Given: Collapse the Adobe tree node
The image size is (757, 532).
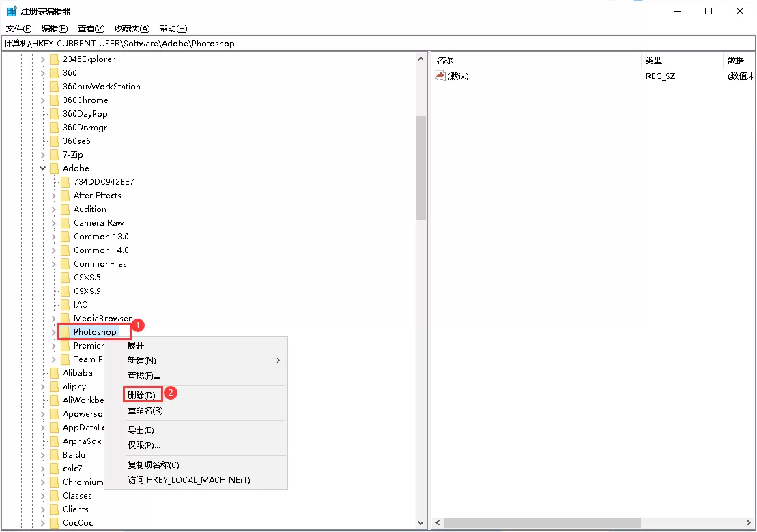Looking at the screenshot, I should pyautogui.click(x=42, y=168).
